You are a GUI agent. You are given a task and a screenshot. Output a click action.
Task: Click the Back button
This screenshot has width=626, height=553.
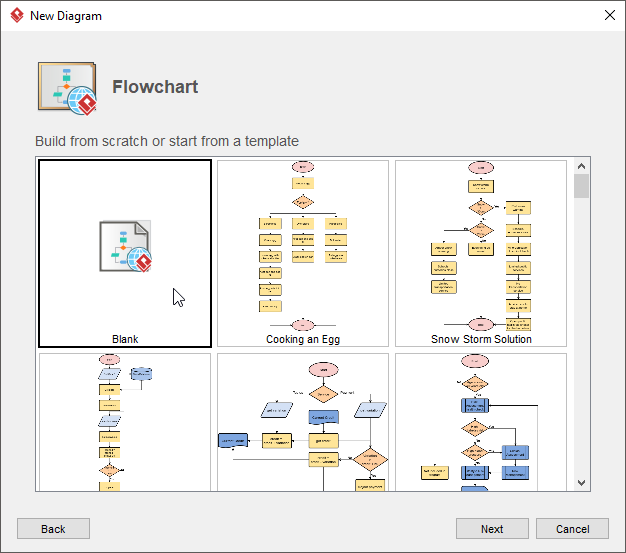click(x=53, y=529)
